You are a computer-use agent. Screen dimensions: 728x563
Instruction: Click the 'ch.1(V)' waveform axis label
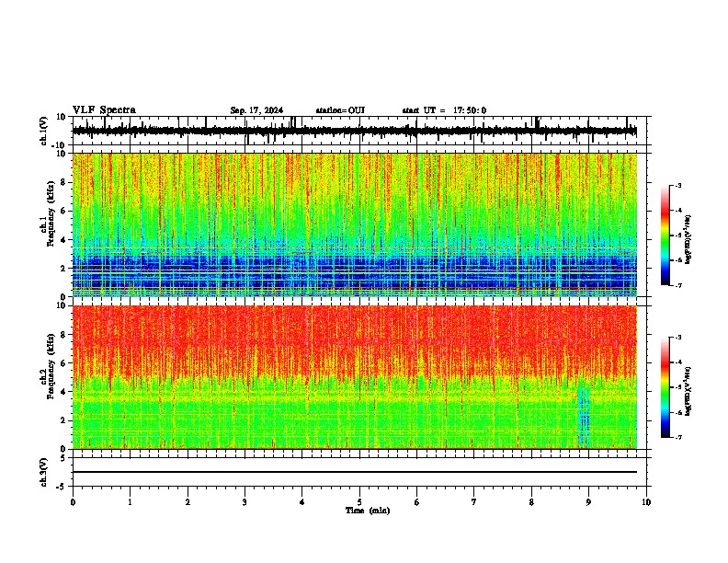[44, 131]
